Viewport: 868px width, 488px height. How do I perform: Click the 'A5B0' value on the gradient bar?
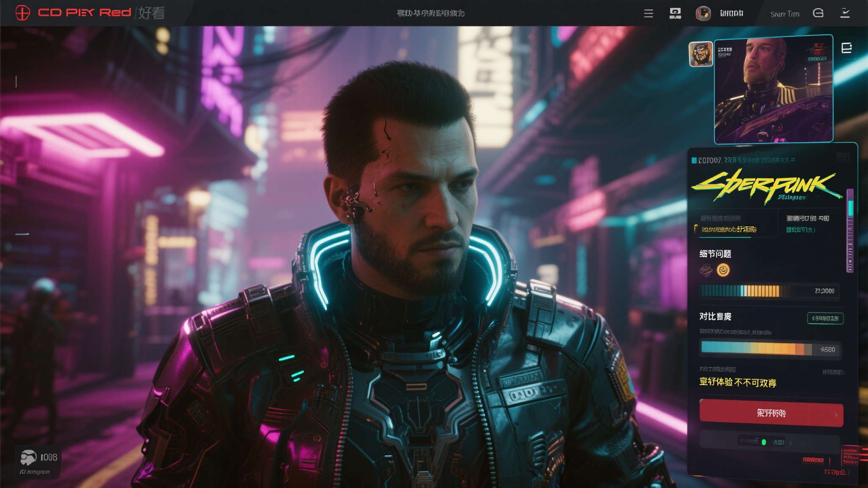pyautogui.click(x=828, y=349)
